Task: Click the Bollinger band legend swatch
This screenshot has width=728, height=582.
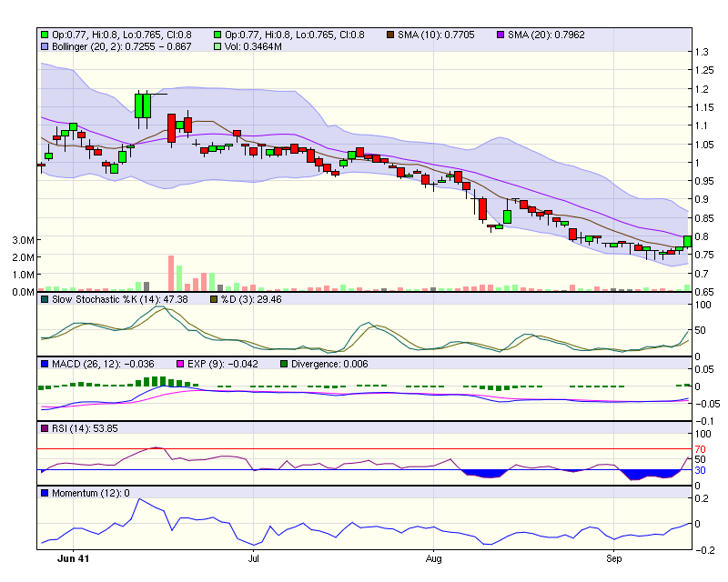Action: [x=45, y=46]
